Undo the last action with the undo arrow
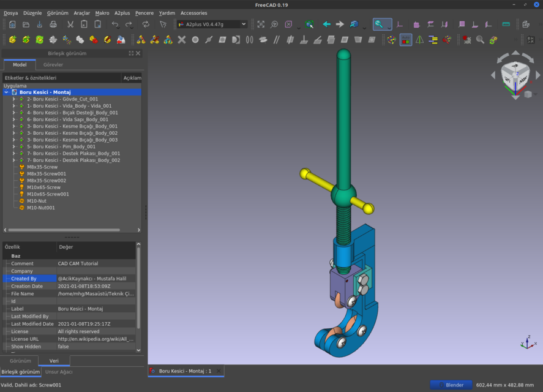The image size is (543, 392). point(115,24)
